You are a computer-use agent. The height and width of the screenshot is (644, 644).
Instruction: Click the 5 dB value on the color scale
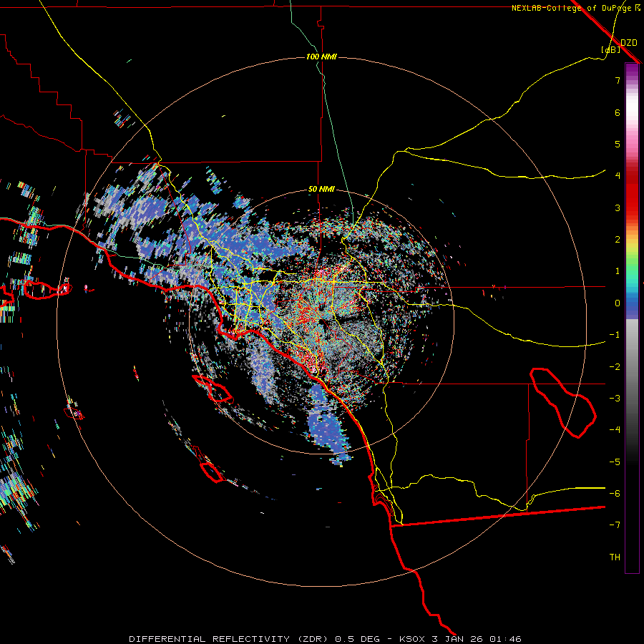pyautogui.click(x=618, y=144)
